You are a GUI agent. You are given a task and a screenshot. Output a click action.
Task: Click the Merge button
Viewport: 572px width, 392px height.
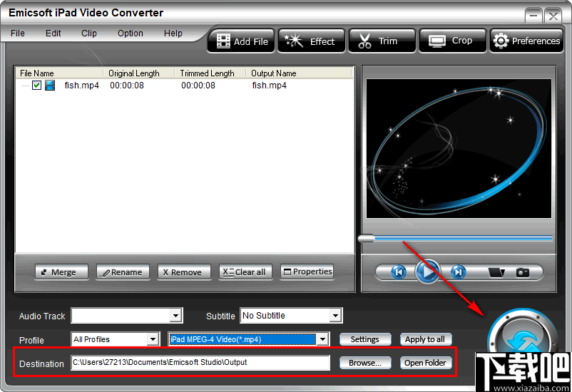click(61, 272)
